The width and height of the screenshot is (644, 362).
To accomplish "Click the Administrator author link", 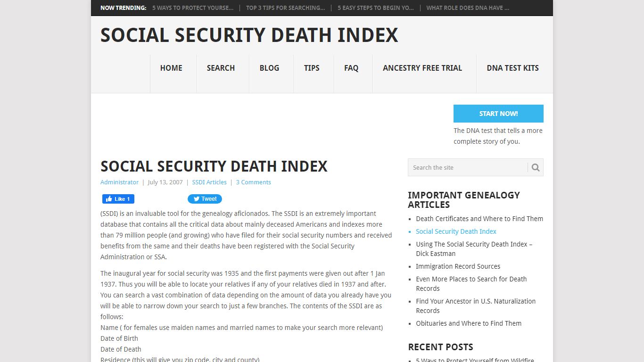I will pos(119,182).
